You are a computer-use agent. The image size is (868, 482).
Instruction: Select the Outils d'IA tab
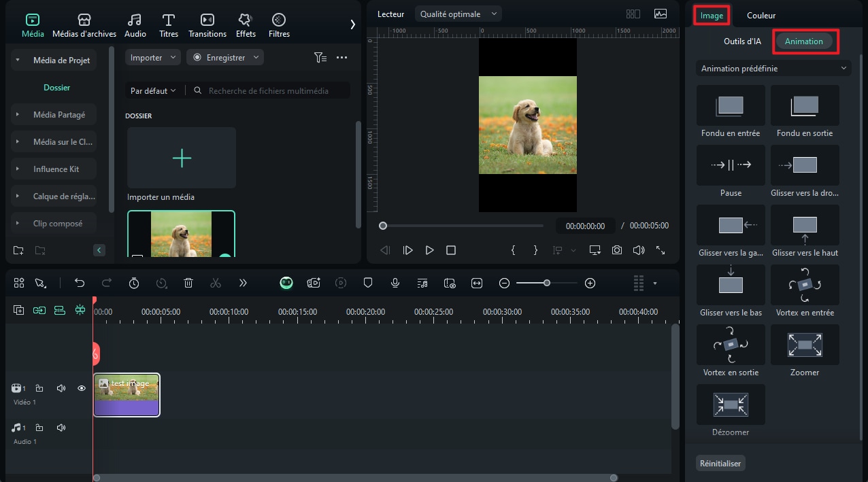(742, 41)
